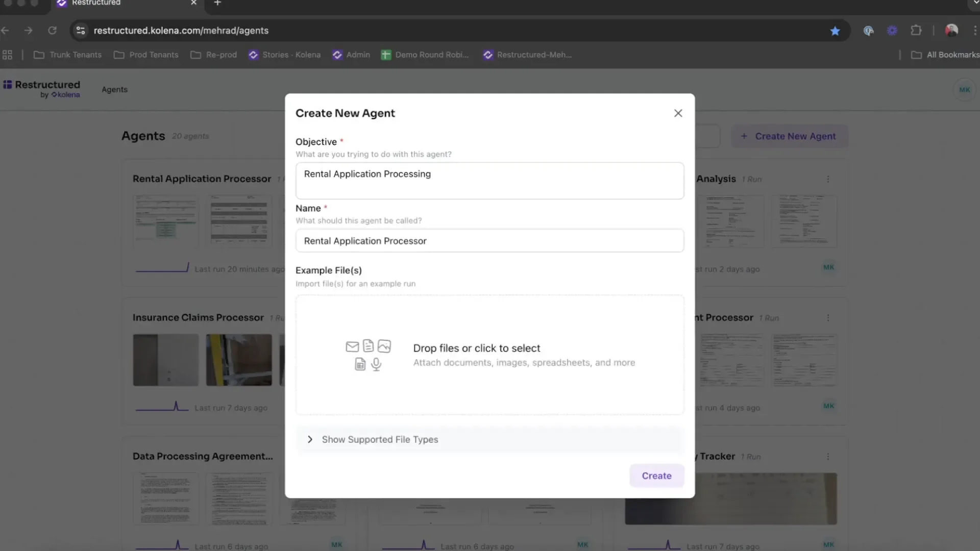This screenshot has width=980, height=551.
Task: Click the email attachment icon in the dialog
Action: click(x=352, y=346)
